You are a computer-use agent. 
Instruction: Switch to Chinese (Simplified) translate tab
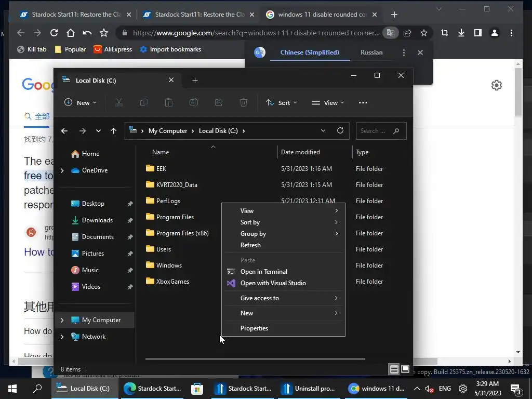[310, 52]
